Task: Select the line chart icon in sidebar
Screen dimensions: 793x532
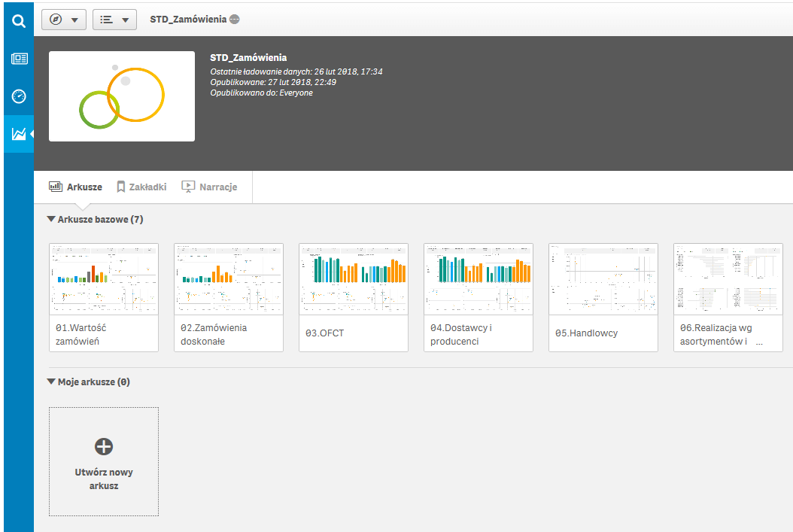Action: click(x=19, y=134)
